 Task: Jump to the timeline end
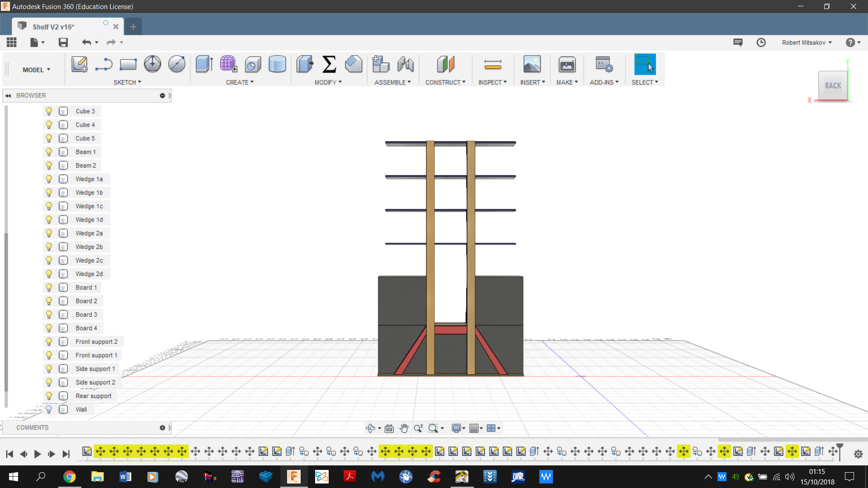(x=66, y=454)
